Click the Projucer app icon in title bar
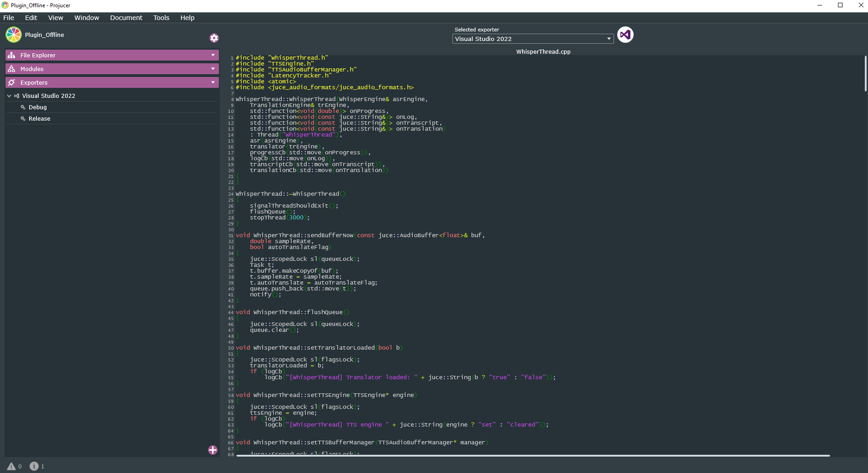868x473 pixels. [x=5, y=5]
